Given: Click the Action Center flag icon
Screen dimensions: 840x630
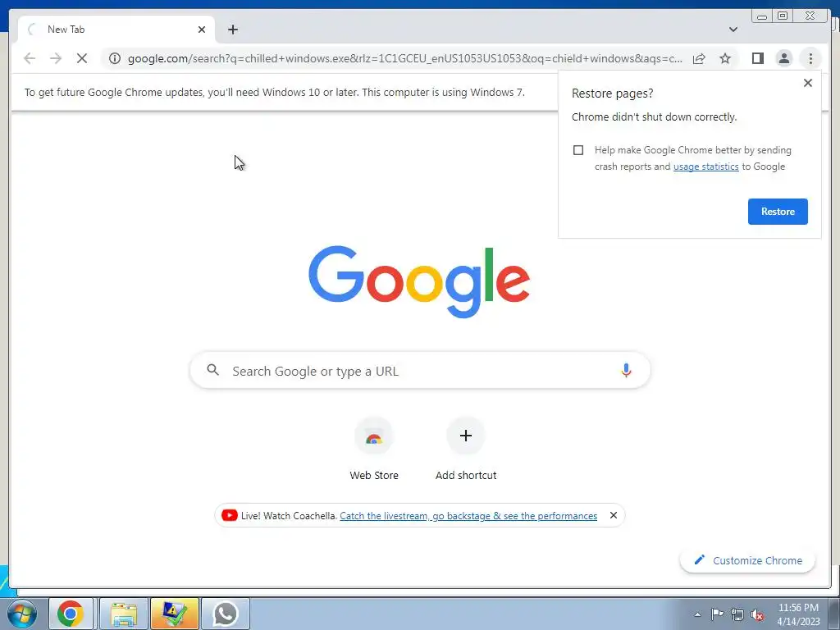Looking at the screenshot, I should (717, 614).
